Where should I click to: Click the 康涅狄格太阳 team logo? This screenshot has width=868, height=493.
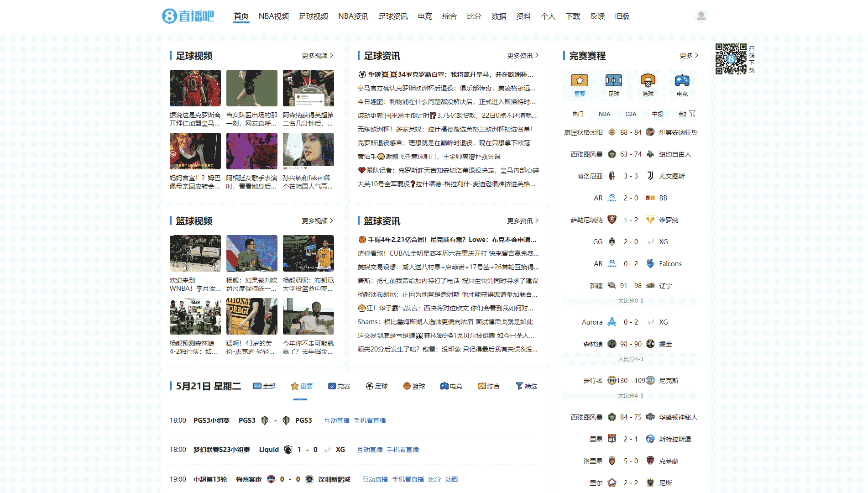(612, 132)
